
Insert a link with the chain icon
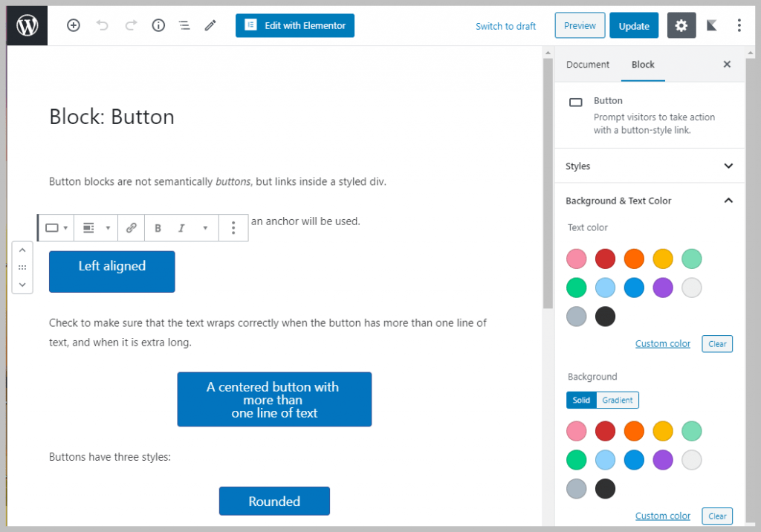(131, 227)
